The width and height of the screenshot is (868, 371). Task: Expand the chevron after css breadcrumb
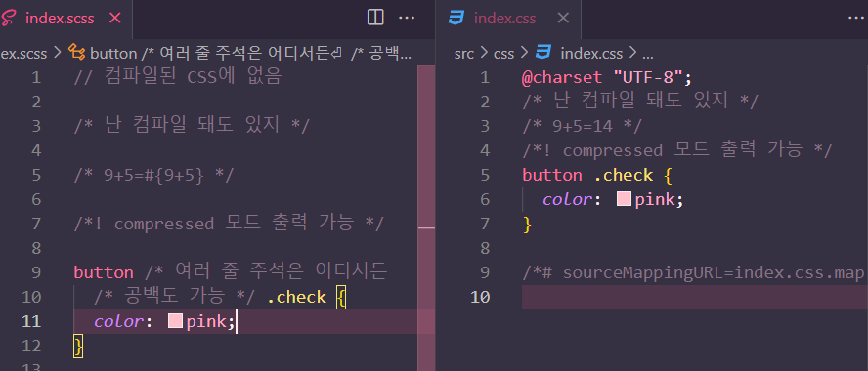pos(524,54)
